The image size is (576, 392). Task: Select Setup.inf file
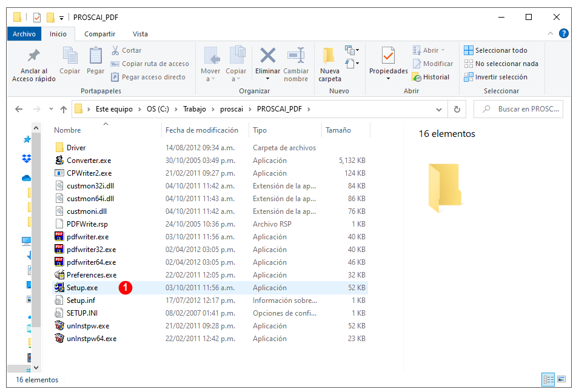(x=81, y=301)
